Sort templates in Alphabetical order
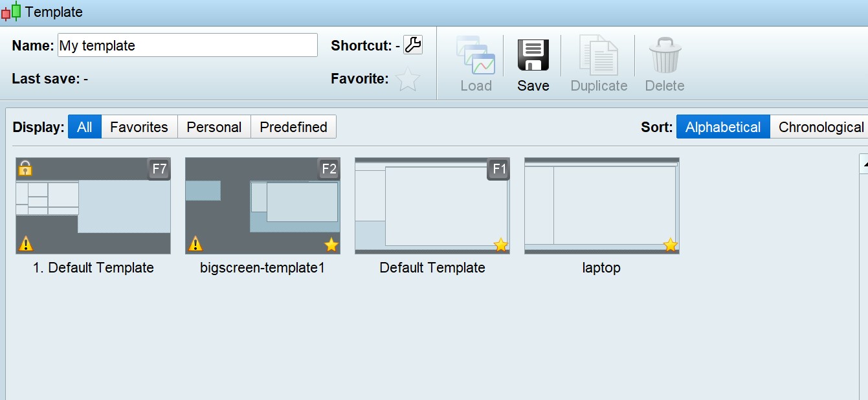The width and height of the screenshot is (868, 400). [723, 127]
